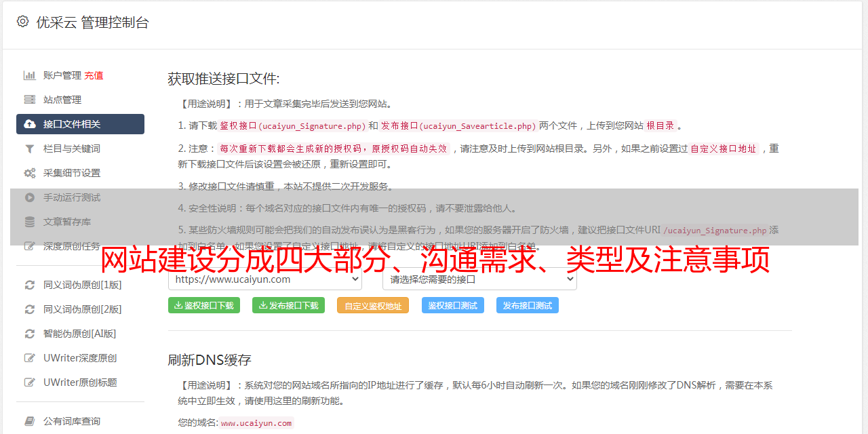Expand the 请选择您需要的接口 dropdown
The width and height of the screenshot is (868, 434).
click(479, 279)
